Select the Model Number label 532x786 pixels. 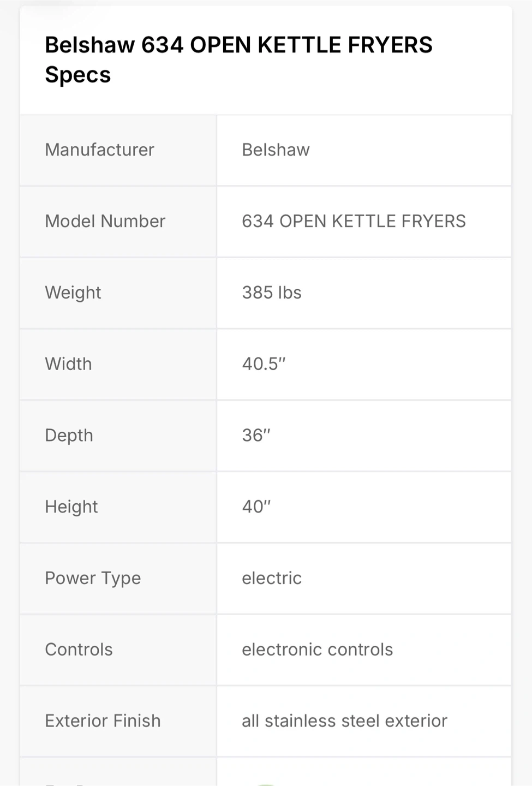105,221
